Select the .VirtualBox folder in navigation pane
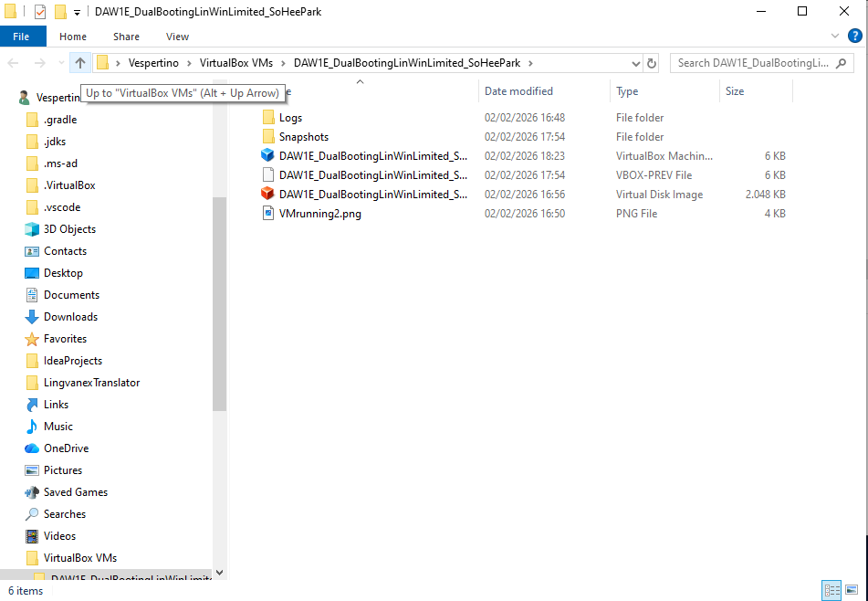868x601 pixels. pos(69,185)
